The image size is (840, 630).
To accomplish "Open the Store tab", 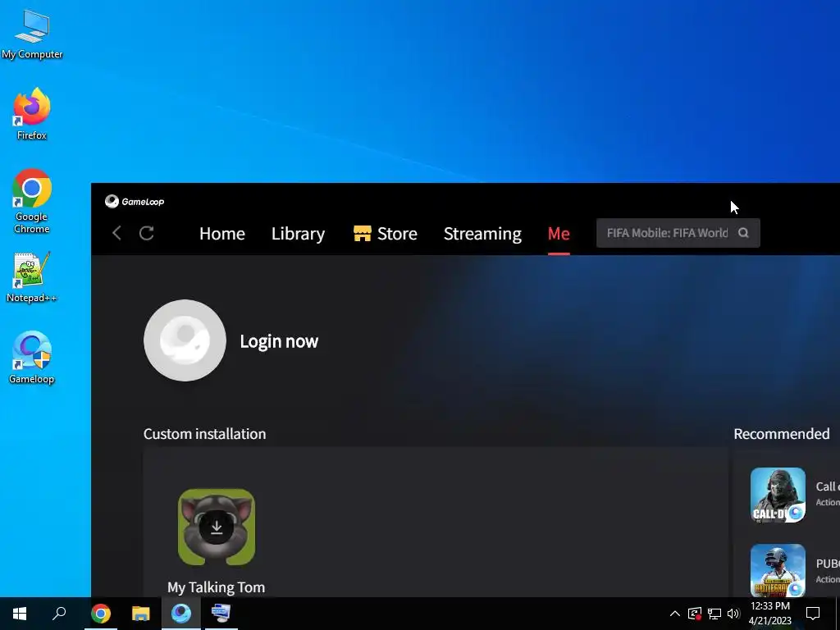I will 386,234.
